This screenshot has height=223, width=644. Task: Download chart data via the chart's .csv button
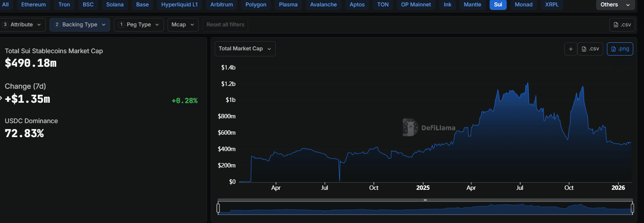590,49
